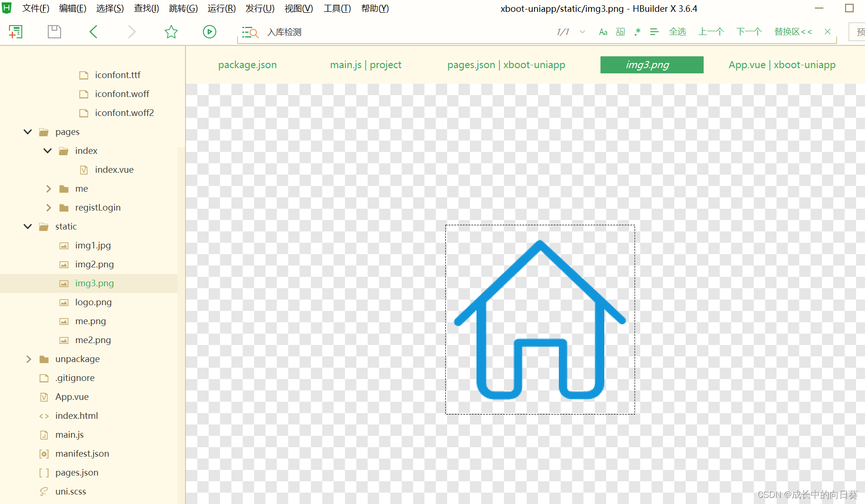Viewport: 865px width, 504px height.
Task: Collapse the static folder chevron
Action: 28,226
